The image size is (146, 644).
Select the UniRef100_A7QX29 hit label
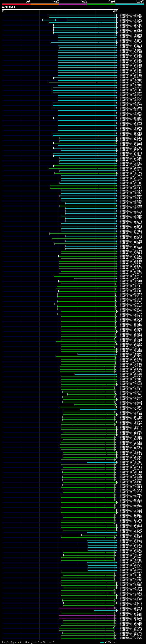(x=131, y=638)
